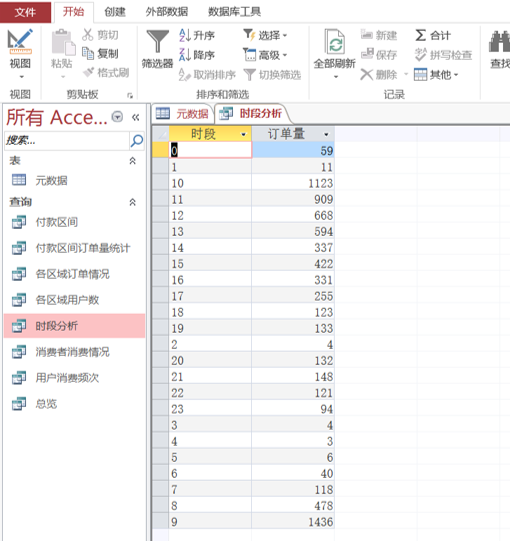Open the 视图 (View) design icon
This screenshot has height=541, width=510.
click(x=20, y=43)
